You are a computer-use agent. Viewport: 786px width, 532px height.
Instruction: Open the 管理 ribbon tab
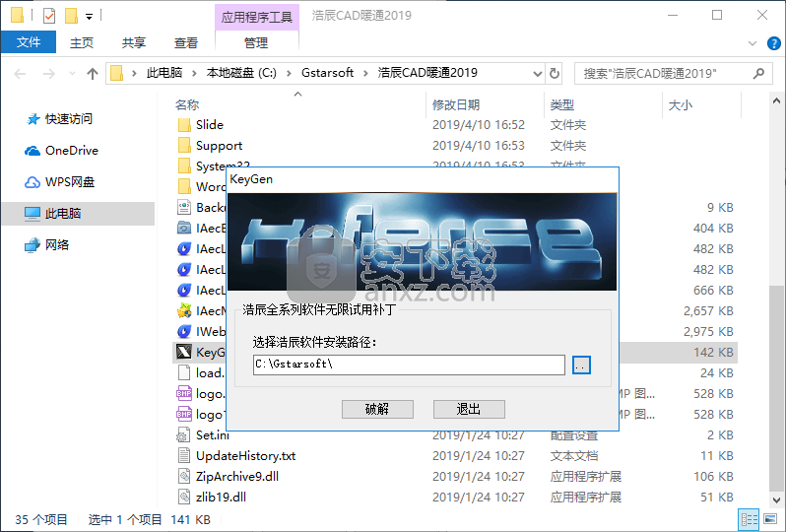(x=256, y=43)
